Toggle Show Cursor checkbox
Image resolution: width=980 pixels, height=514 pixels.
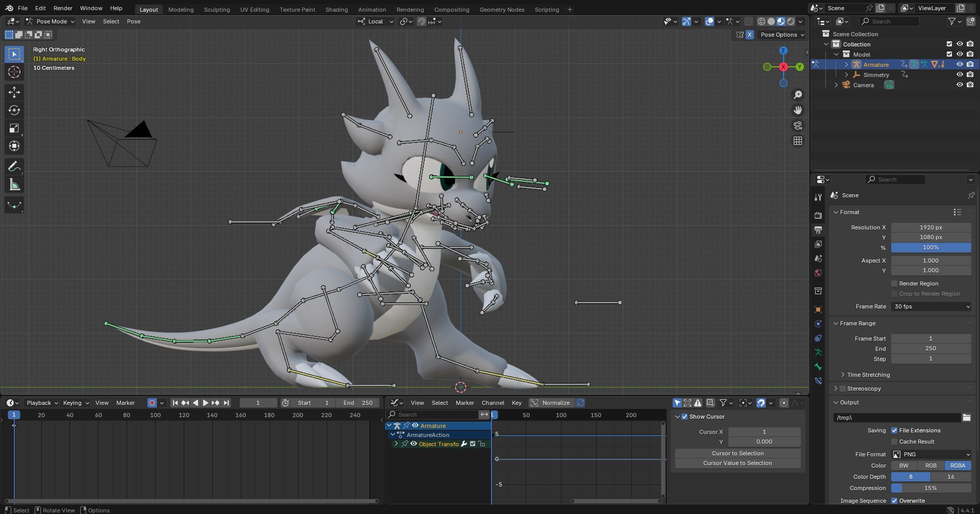click(x=684, y=417)
